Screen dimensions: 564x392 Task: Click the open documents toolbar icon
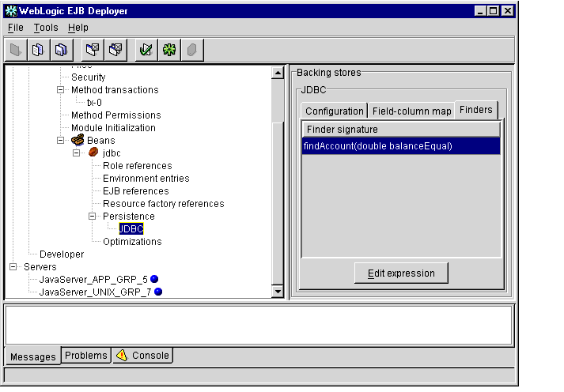pos(38,50)
